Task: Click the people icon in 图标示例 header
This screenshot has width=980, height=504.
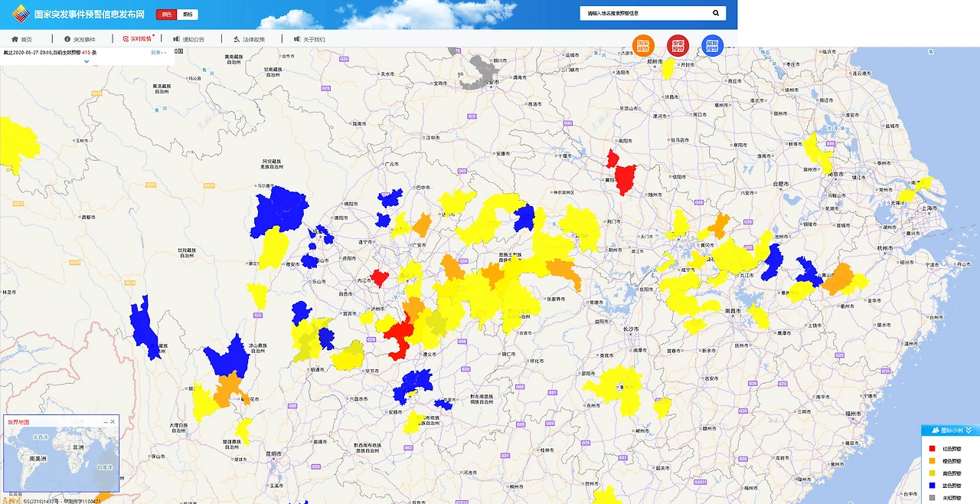Action: pyautogui.click(x=936, y=430)
